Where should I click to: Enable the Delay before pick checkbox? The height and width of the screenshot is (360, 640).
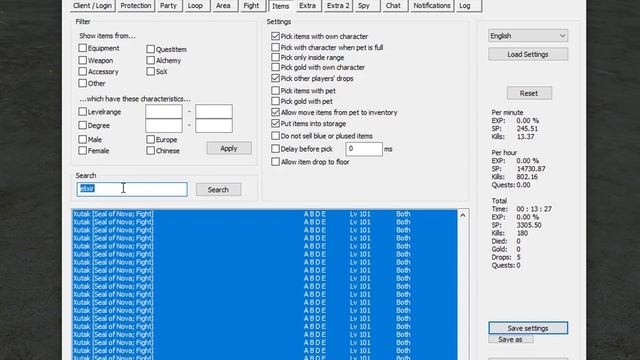point(276,149)
